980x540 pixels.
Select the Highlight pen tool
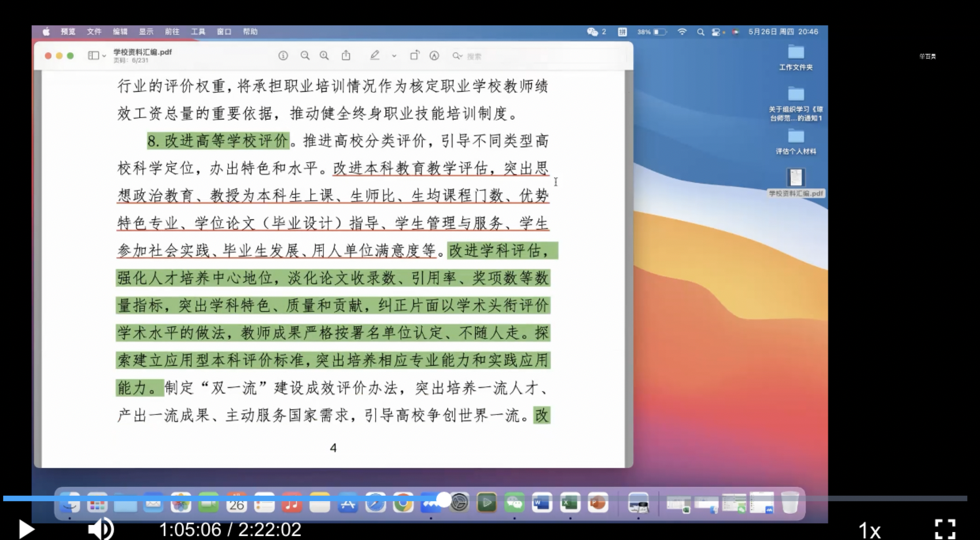coord(374,56)
